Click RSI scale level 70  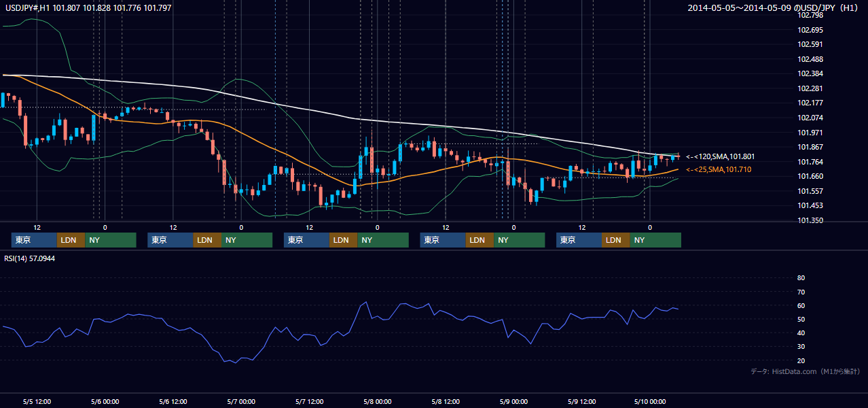click(x=801, y=292)
